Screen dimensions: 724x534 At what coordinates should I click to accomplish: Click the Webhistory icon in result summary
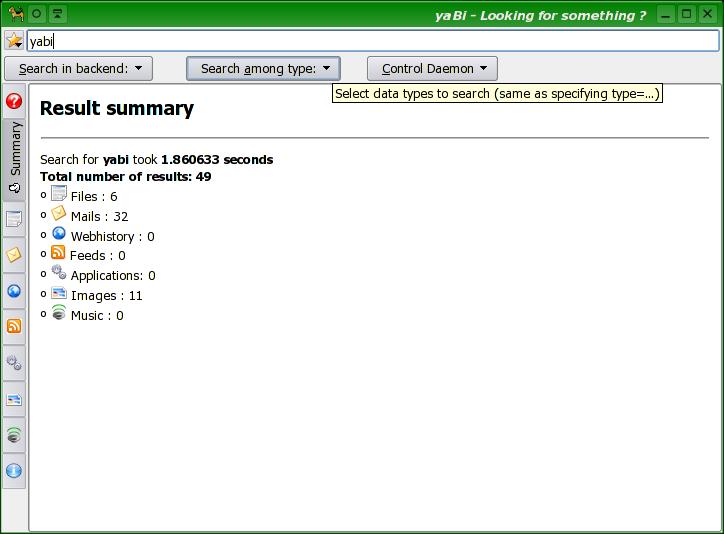point(59,234)
